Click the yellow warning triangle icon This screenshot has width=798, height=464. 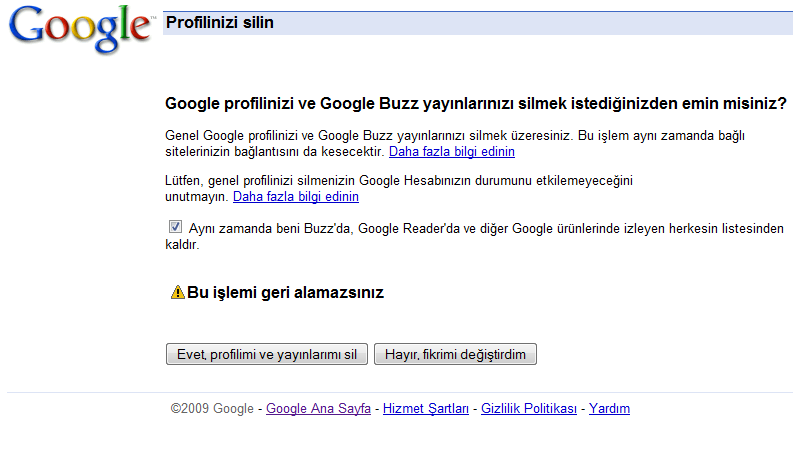[x=178, y=293]
